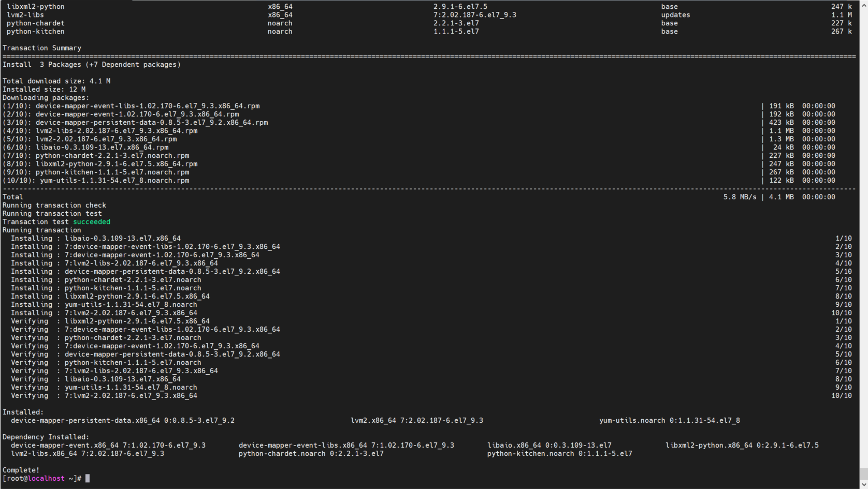The image size is (868, 489).
Task: Click the magenta "localhost" hostname in the prompt
Action: tap(46, 479)
